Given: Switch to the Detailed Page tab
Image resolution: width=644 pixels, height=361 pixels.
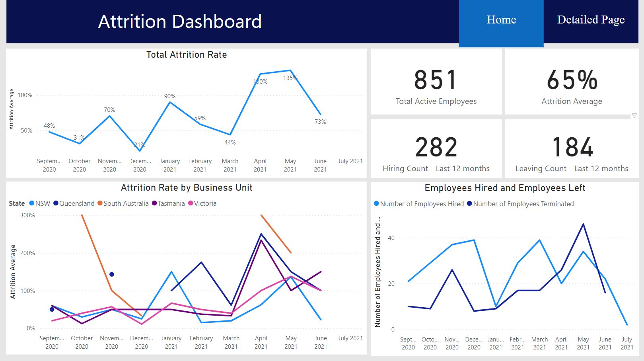Looking at the screenshot, I should 591,20.
